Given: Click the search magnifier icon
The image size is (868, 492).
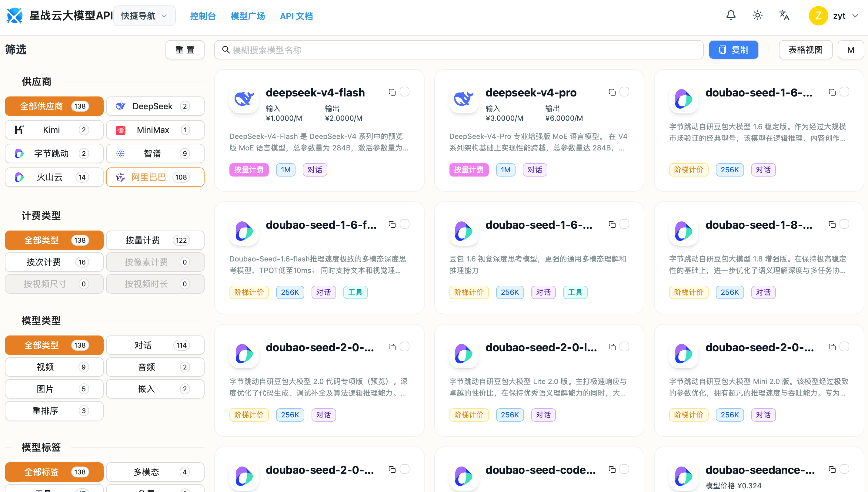Looking at the screenshot, I should 225,50.
